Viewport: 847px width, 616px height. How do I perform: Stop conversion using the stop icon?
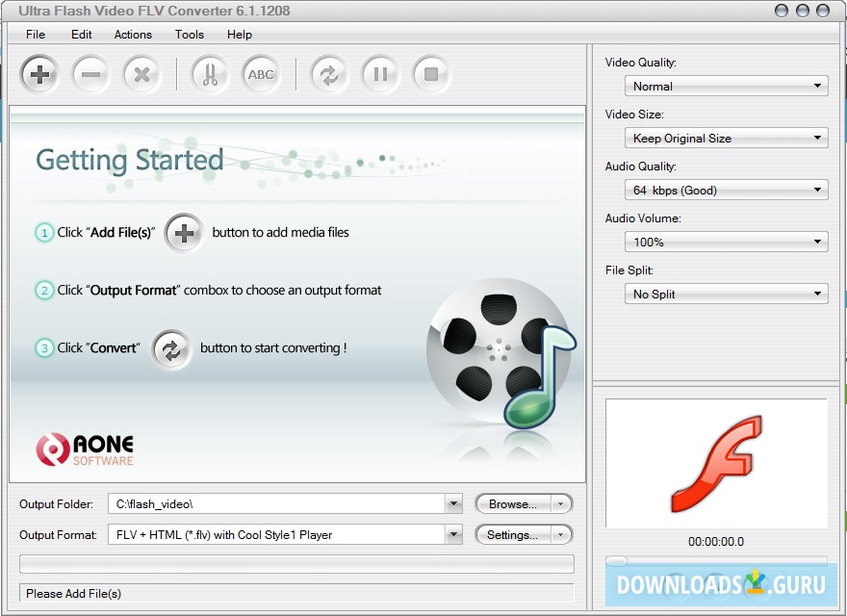(431, 74)
